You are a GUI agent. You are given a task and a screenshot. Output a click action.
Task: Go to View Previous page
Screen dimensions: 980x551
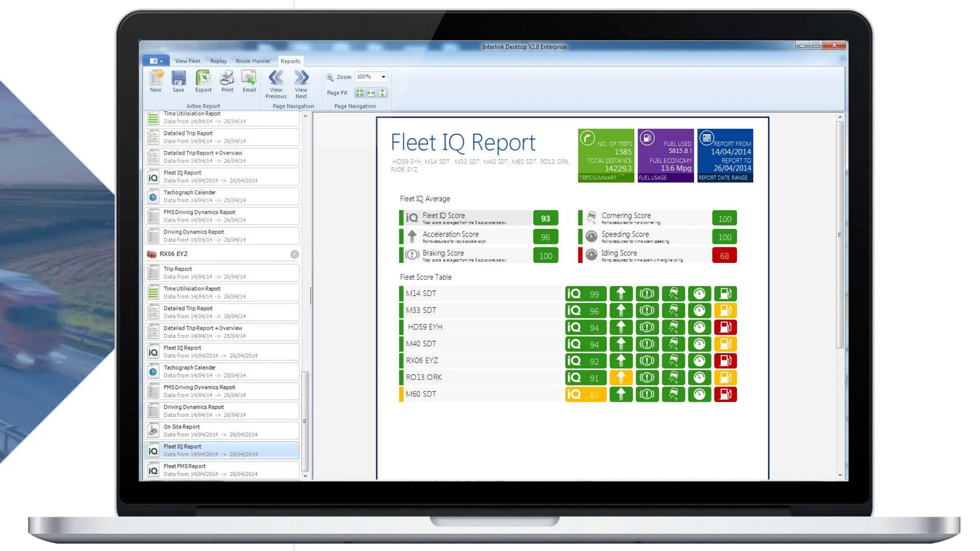[x=276, y=79]
